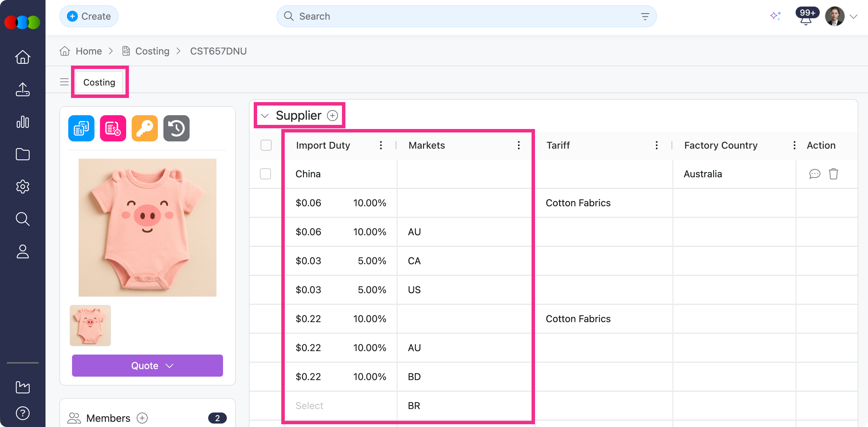This screenshot has height=427, width=868.
Task: Open comment bubble for the China row
Action: coord(815,174)
